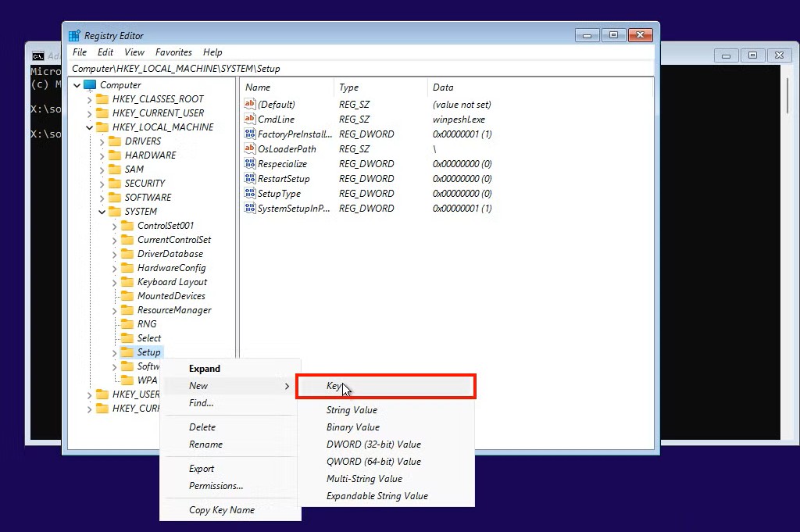Expand the HKEY_USERS branch
The width and height of the screenshot is (800, 532).
pyautogui.click(x=88, y=394)
